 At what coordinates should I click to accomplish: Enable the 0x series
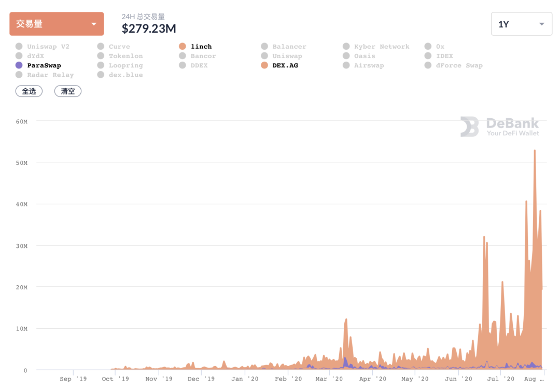[435, 47]
